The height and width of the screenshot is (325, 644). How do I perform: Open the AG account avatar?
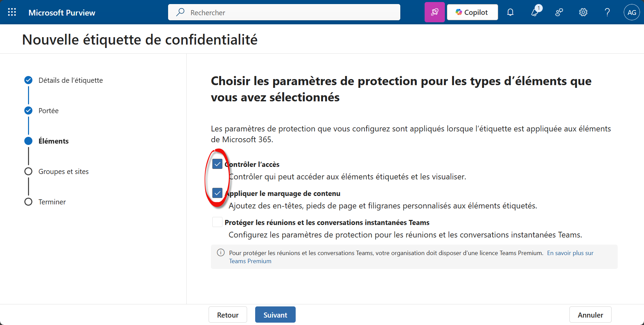[632, 12]
